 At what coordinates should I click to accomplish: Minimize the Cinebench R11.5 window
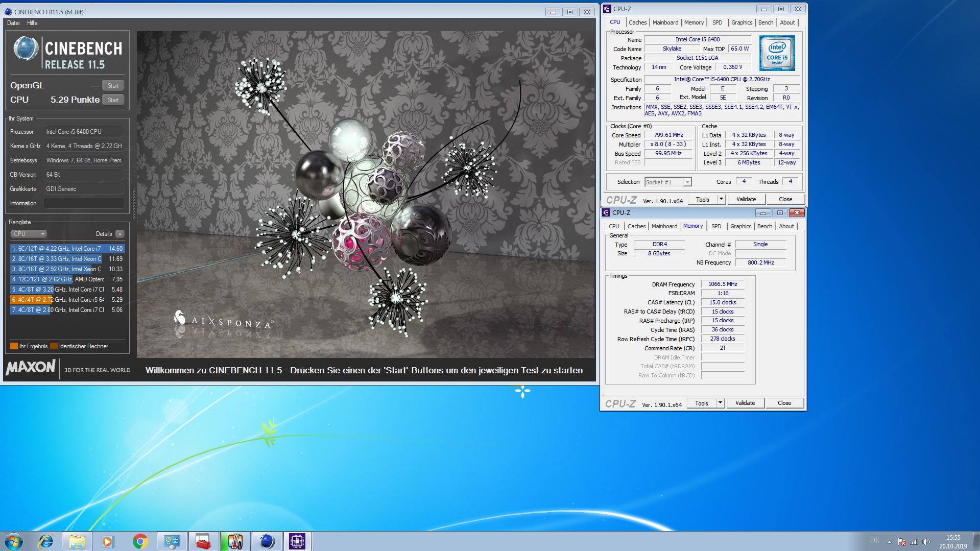click(553, 12)
